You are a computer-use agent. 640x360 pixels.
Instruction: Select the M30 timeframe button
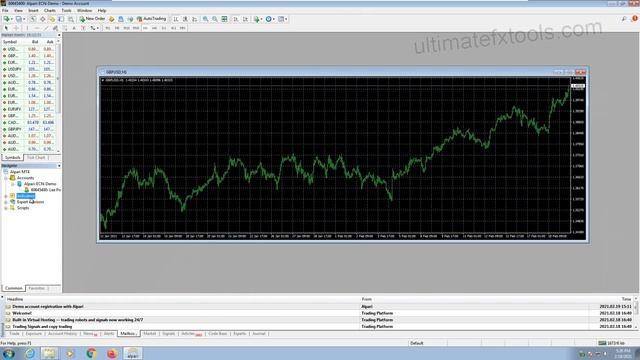[x=136, y=28]
